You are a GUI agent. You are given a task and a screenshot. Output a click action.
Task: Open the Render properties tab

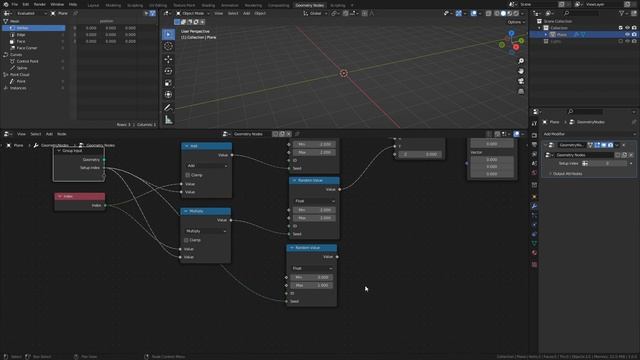[x=534, y=136]
